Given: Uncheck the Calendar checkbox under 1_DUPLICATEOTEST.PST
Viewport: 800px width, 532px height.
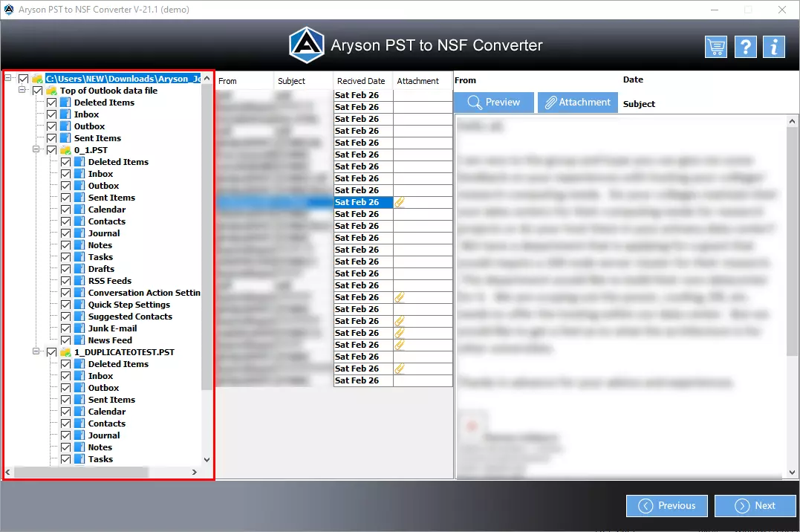Looking at the screenshot, I should [x=66, y=412].
